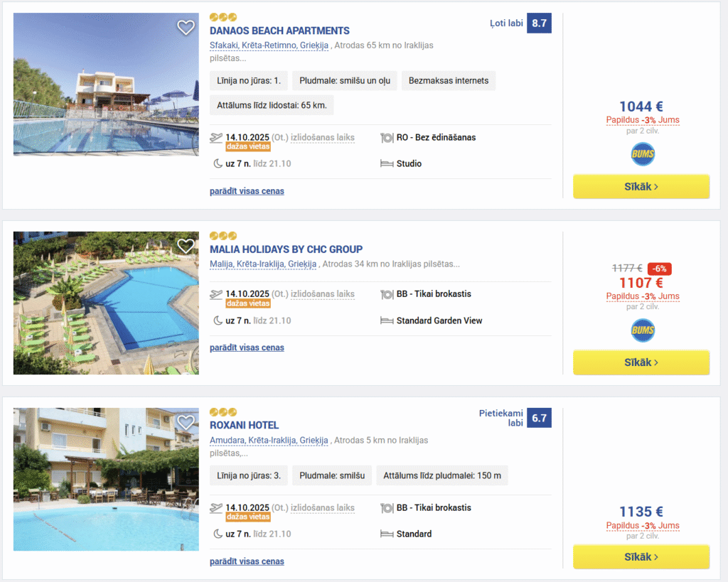Click bed icon beside Standard Garden View

(x=387, y=321)
